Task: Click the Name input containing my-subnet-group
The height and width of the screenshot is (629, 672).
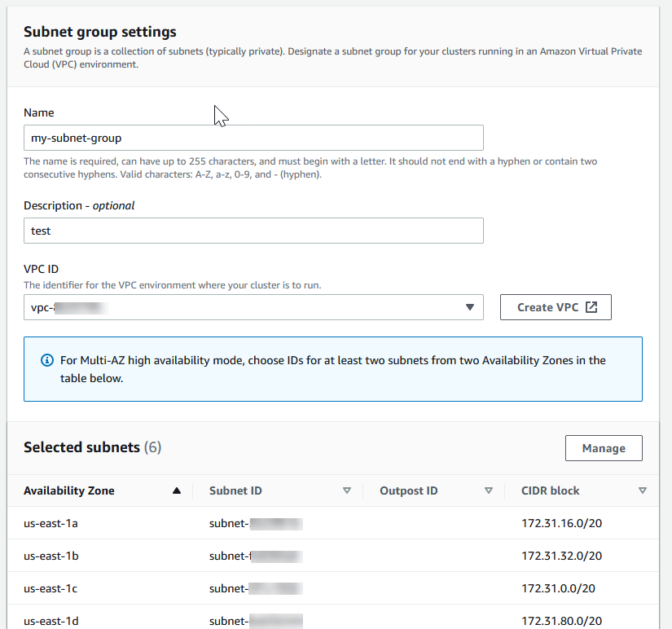Action: [x=253, y=137]
